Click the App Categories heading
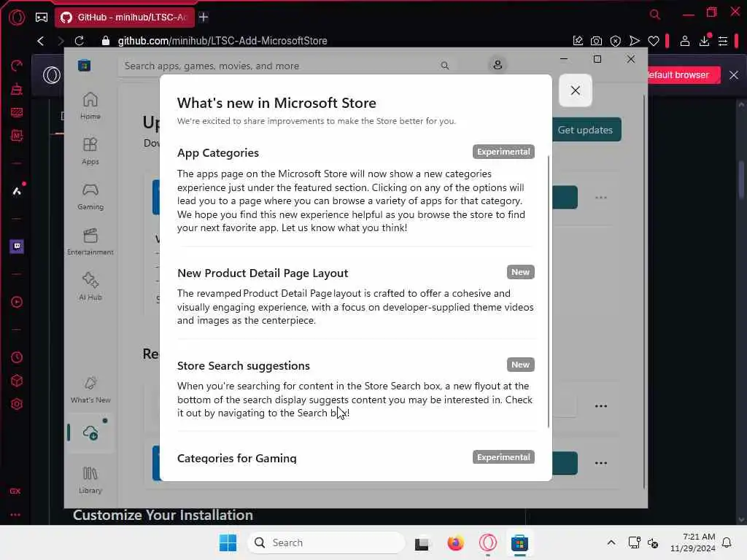747x560 pixels. pyautogui.click(x=217, y=153)
